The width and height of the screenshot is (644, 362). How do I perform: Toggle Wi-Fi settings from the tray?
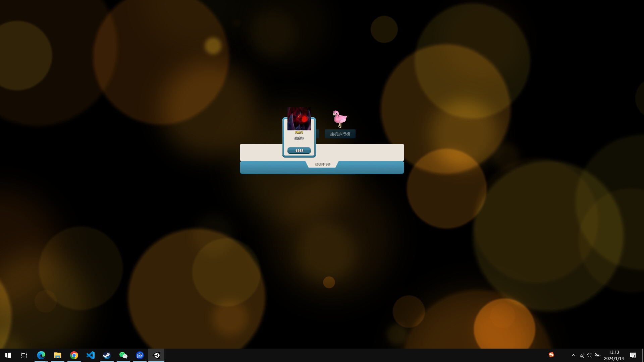582,355
